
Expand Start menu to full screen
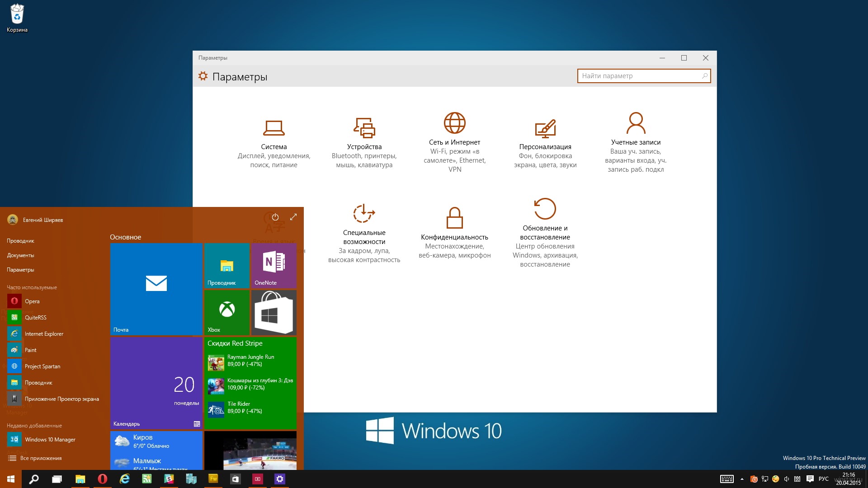coord(293,217)
